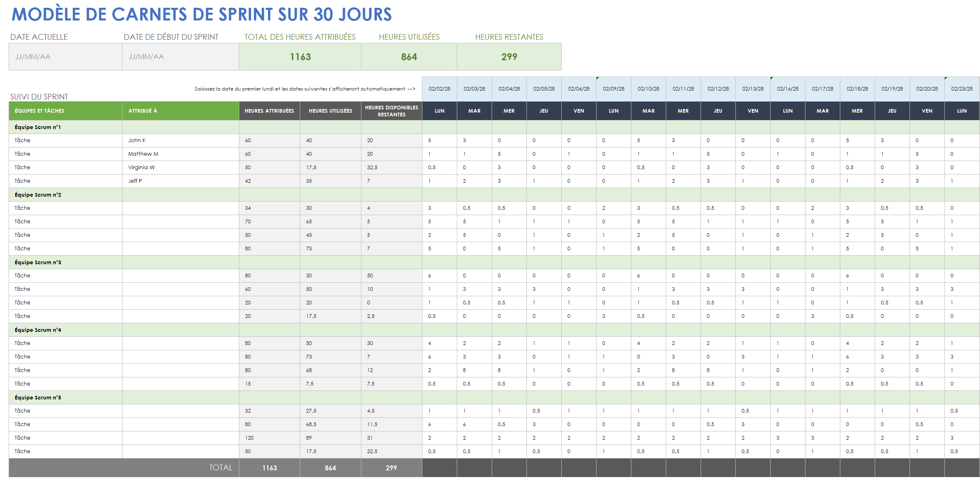Select remaining hours 11,5 cell
Viewport: 980px width, 481px height.
click(x=392, y=424)
